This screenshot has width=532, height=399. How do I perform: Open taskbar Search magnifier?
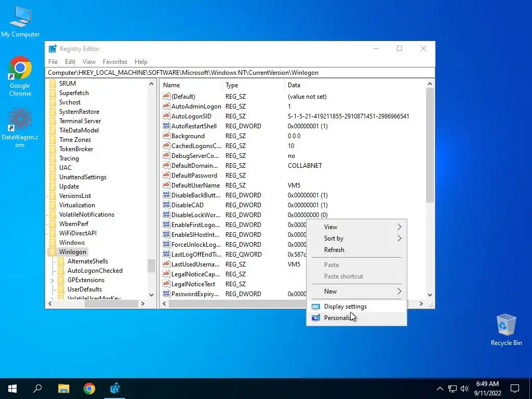37,389
